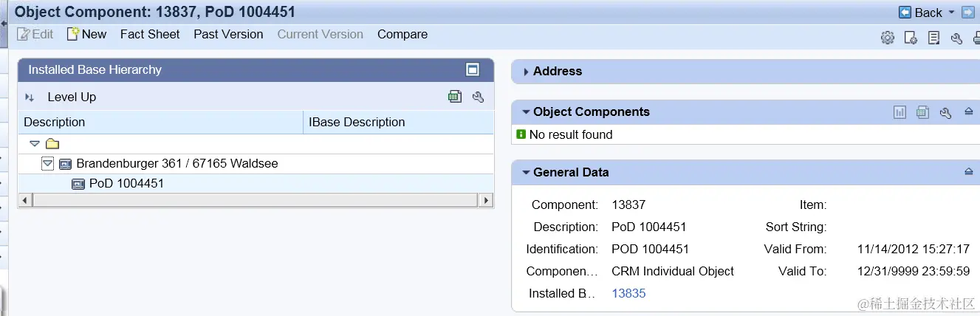Click the printer icon in header

click(976, 38)
